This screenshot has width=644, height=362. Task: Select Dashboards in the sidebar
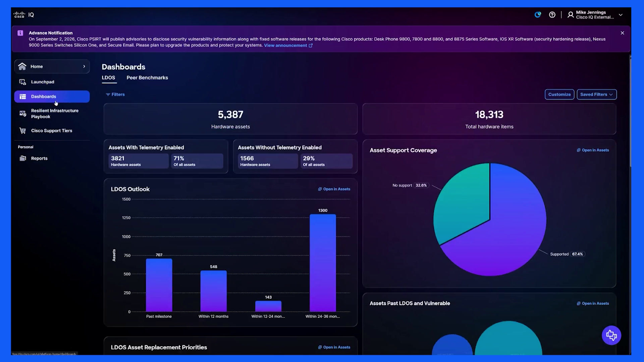point(52,97)
